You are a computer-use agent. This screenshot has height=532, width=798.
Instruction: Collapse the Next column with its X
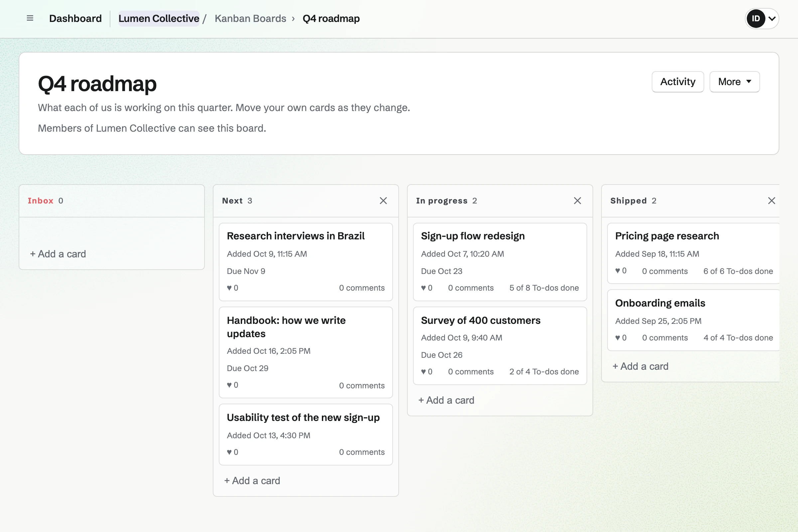click(x=383, y=200)
